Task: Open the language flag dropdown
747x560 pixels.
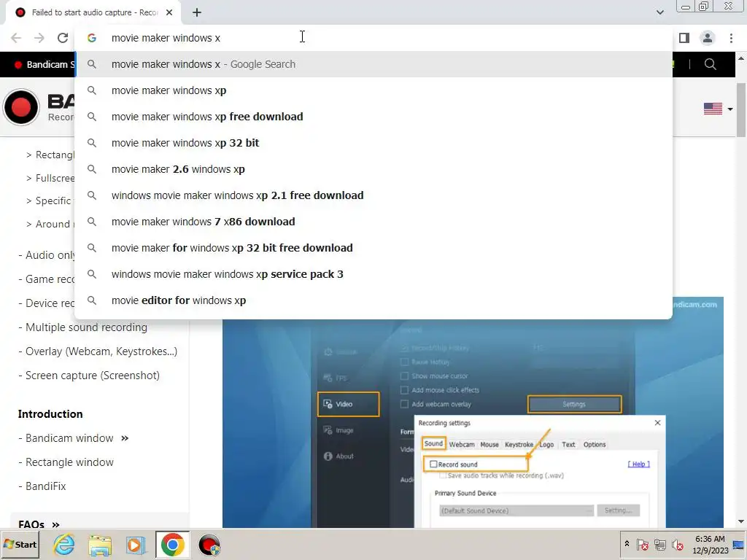Action: pos(718,109)
